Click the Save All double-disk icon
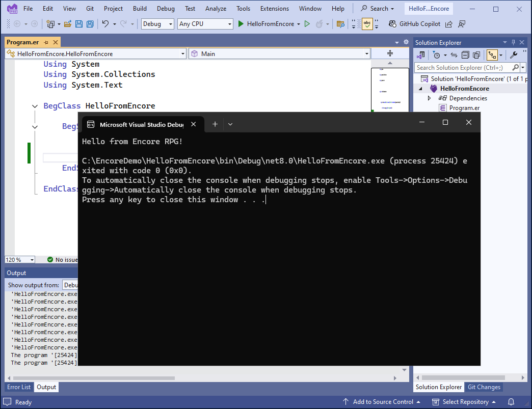The width and height of the screenshot is (532, 409). click(x=90, y=24)
